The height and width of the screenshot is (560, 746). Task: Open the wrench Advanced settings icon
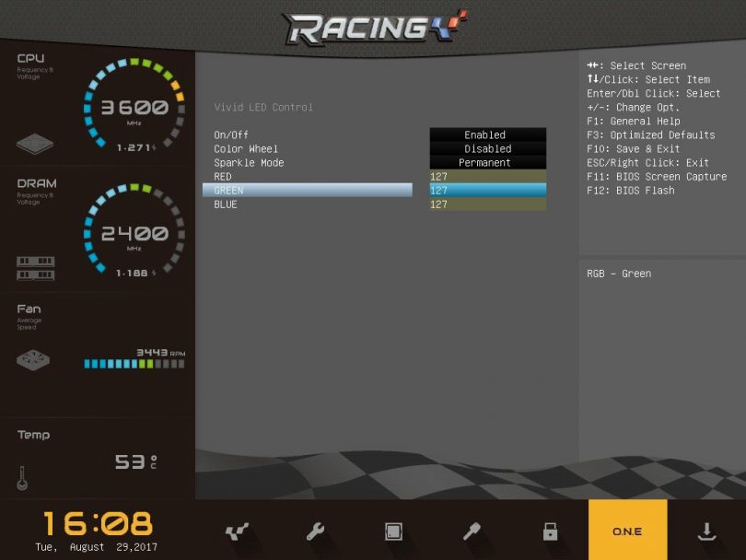tap(315, 531)
